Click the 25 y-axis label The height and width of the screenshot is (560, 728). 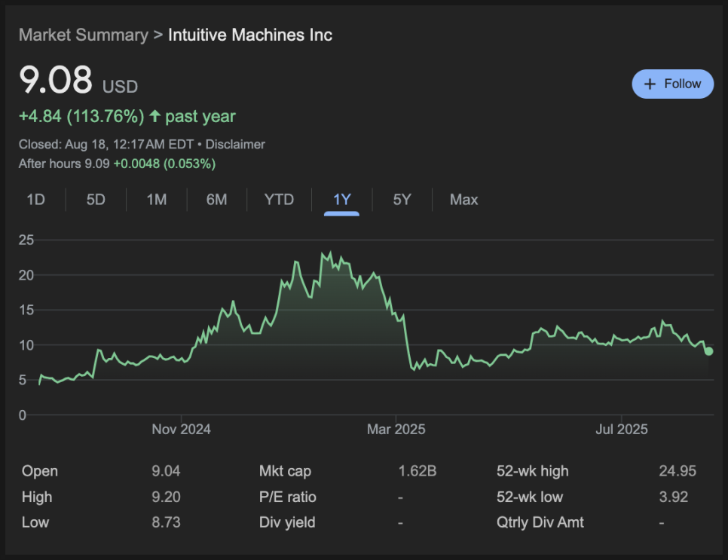(26, 240)
